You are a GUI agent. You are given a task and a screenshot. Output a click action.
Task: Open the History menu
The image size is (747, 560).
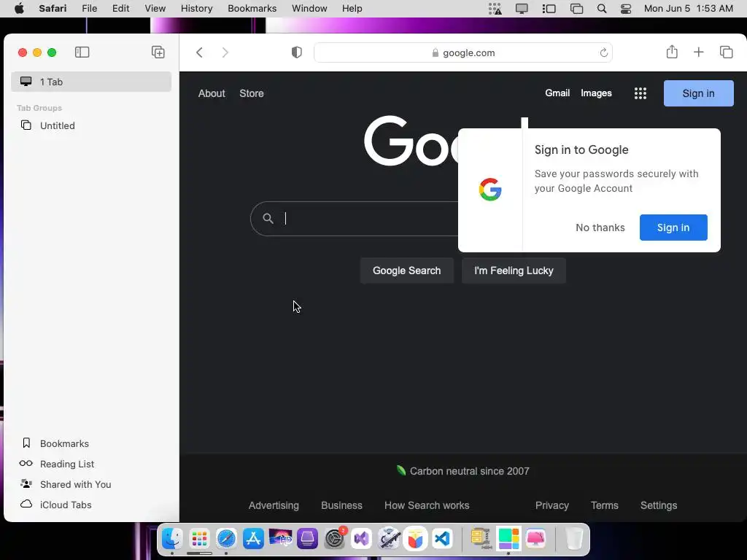pos(196,9)
